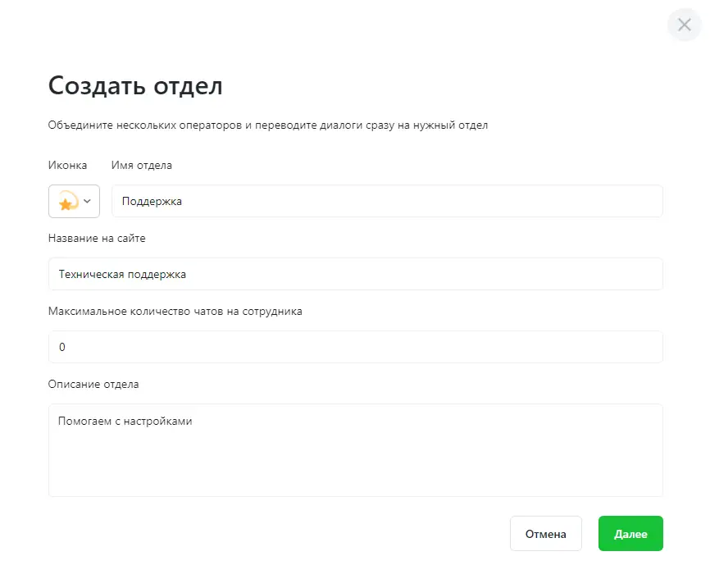The image size is (710, 588).
Task: Click the Создать отдел heading
Action: coord(135,85)
